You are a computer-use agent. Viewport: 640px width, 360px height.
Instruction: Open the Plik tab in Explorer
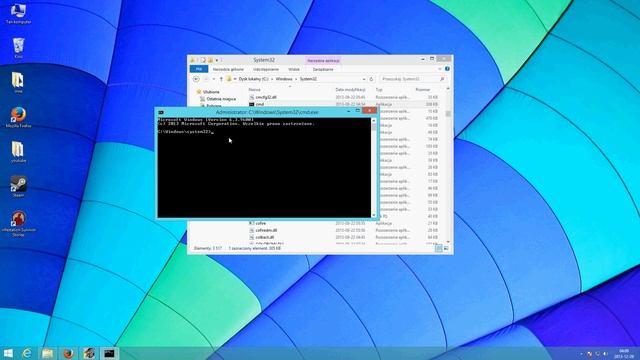(x=199, y=69)
